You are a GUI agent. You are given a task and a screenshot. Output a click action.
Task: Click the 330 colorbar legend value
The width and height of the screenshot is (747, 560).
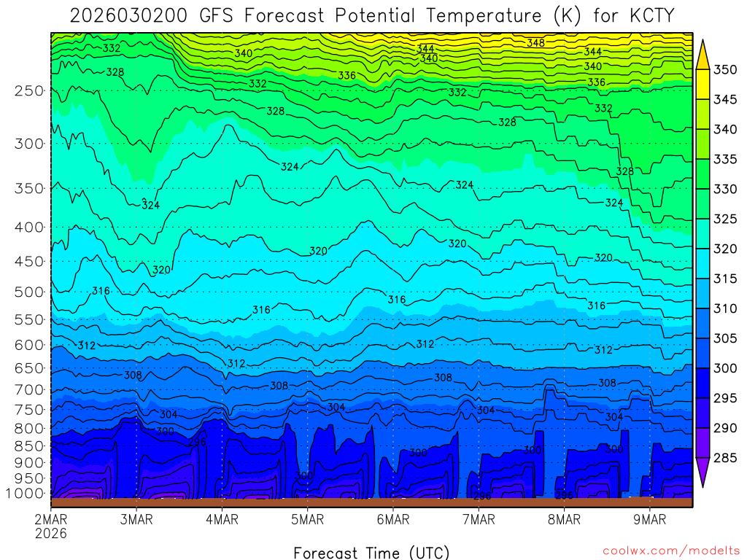725,190
